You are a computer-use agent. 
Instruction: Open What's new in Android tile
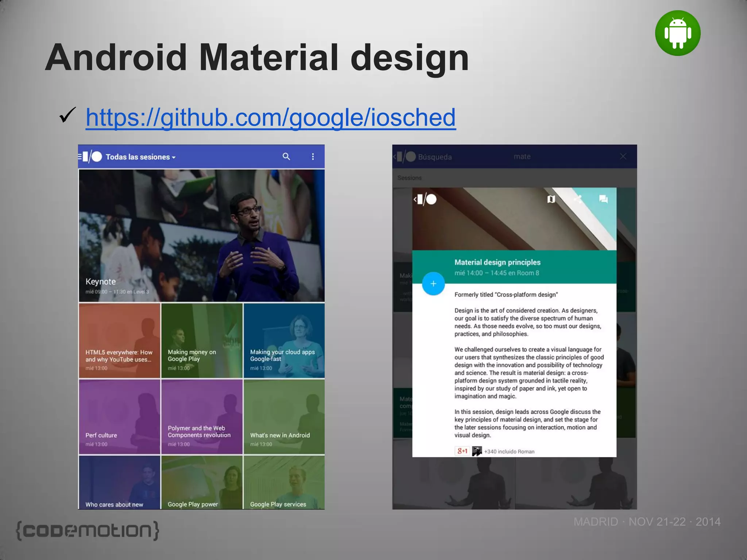pos(284,417)
